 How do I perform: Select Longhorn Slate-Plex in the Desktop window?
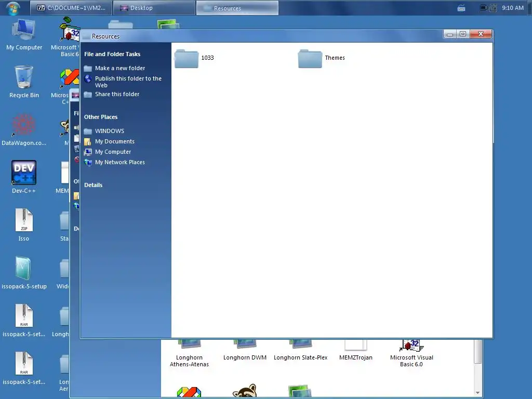pos(301,351)
